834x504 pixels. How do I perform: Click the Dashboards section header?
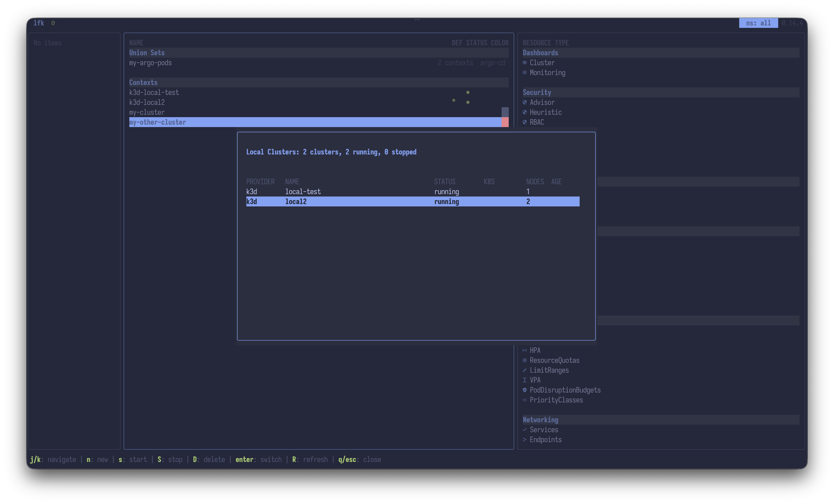[x=661, y=53]
